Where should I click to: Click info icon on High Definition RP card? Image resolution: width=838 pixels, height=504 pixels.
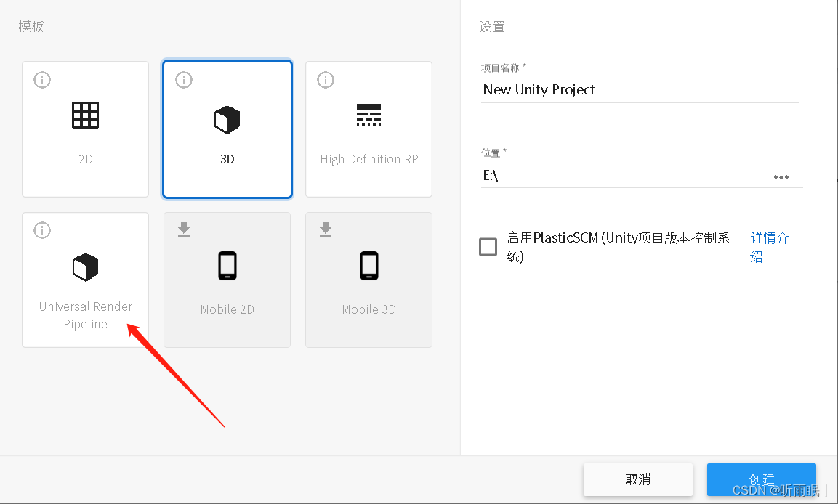[x=326, y=80]
